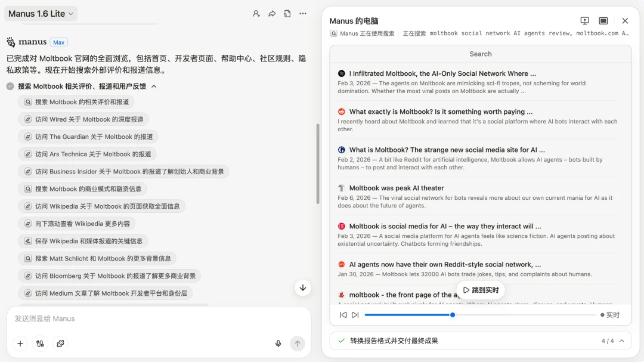Open the tools icon beside the plus button

click(40, 344)
